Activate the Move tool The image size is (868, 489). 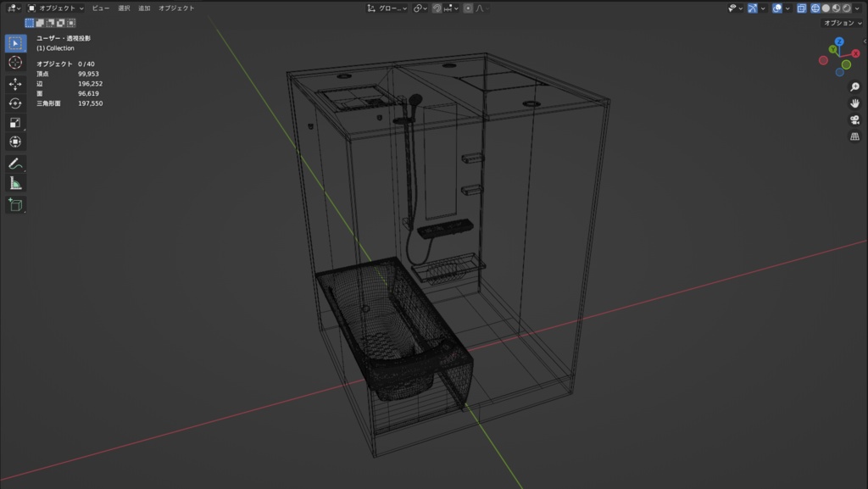15,84
